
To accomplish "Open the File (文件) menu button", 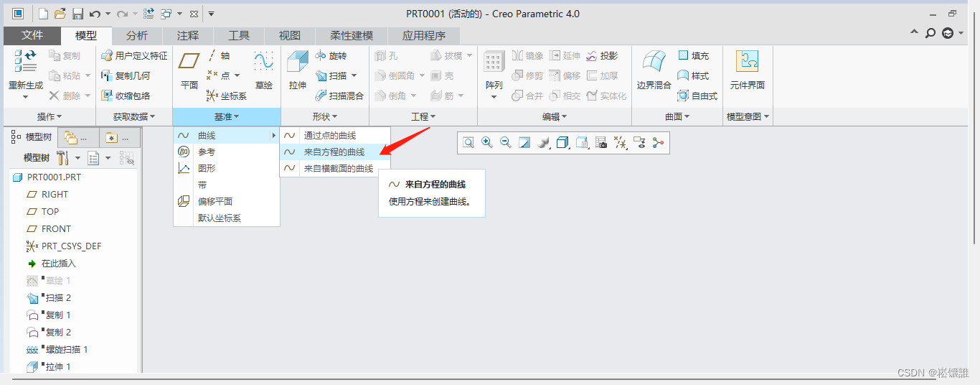I will (x=32, y=36).
